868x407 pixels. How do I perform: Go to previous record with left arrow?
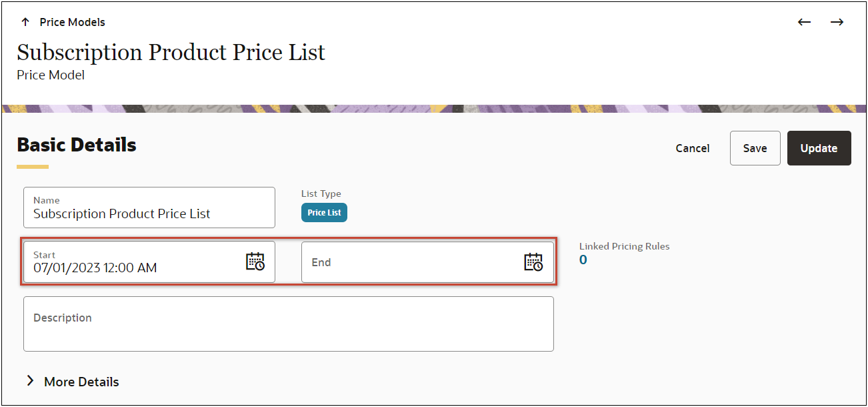(805, 22)
